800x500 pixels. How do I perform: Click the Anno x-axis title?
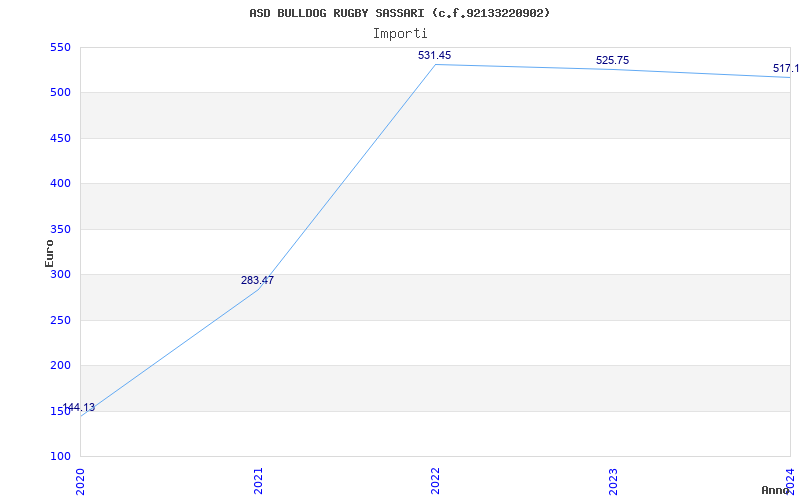click(x=776, y=490)
